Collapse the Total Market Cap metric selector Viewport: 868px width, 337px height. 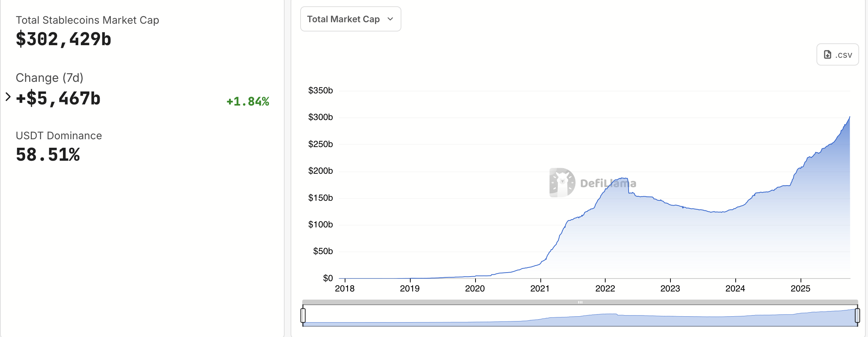point(350,19)
